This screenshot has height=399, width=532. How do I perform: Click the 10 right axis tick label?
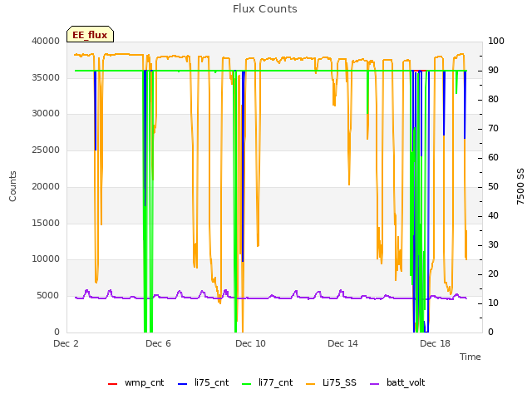493,303
